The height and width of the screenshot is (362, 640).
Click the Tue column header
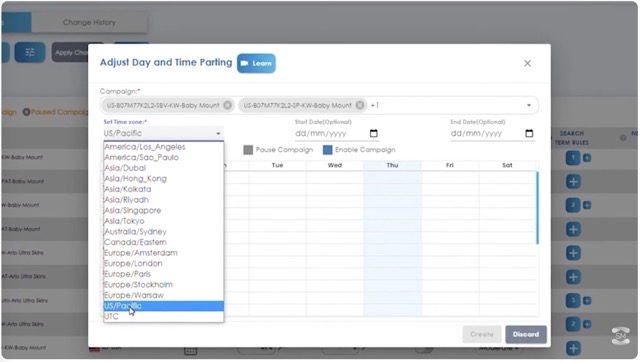[278, 165]
